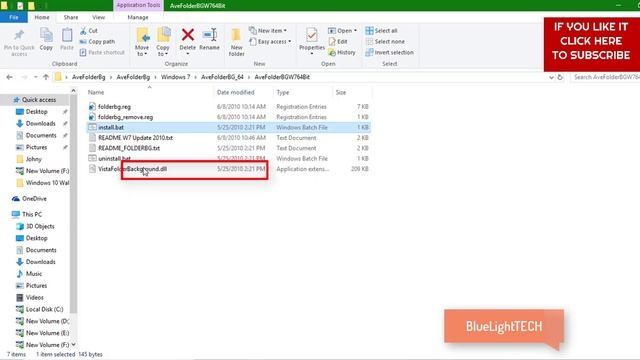Open the File menu
This screenshot has width=640, height=360.
click(x=13, y=18)
